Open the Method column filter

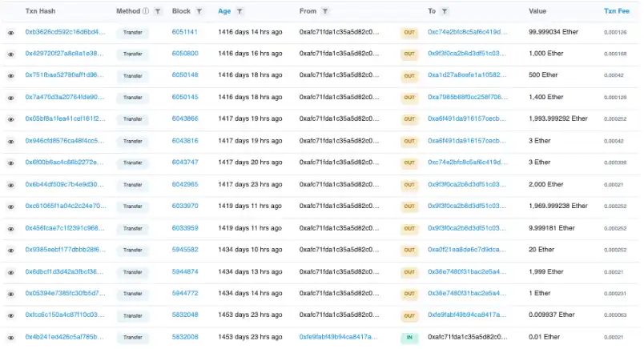[x=158, y=11]
